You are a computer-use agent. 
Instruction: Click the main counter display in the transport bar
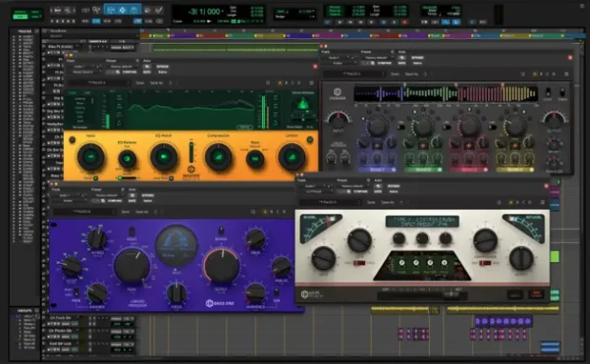coord(205,11)
